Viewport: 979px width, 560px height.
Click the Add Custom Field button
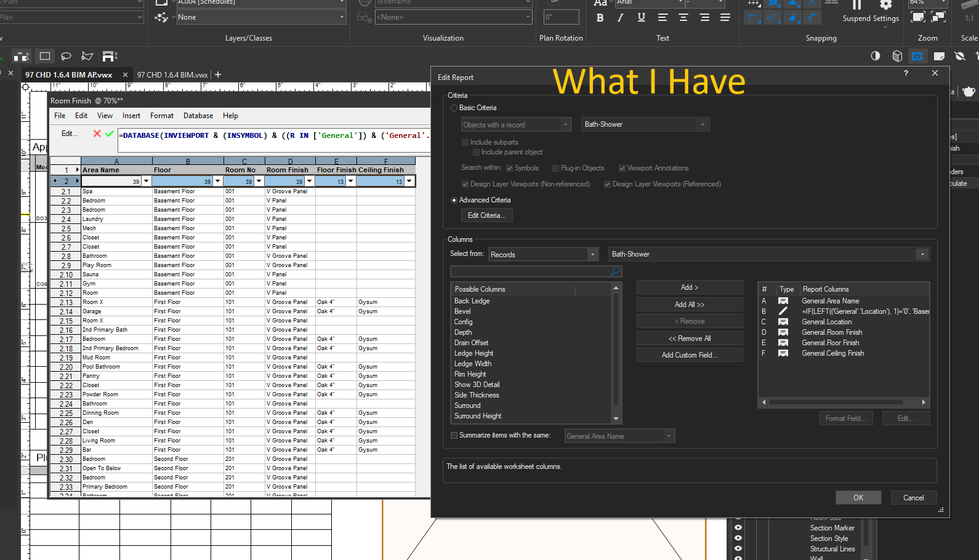(x=689, y=355)
